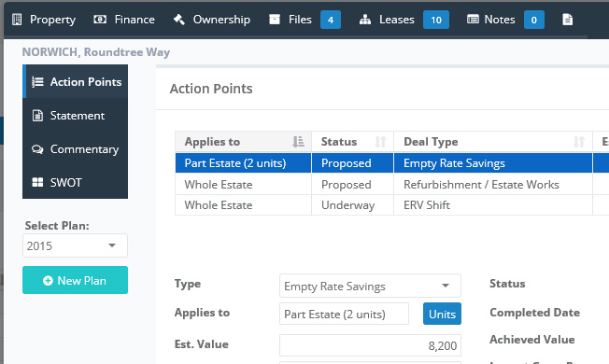The width and height of the screenshot is (609, 364).
Task: Select Action Points in sidebar
Action: [76, 81]
